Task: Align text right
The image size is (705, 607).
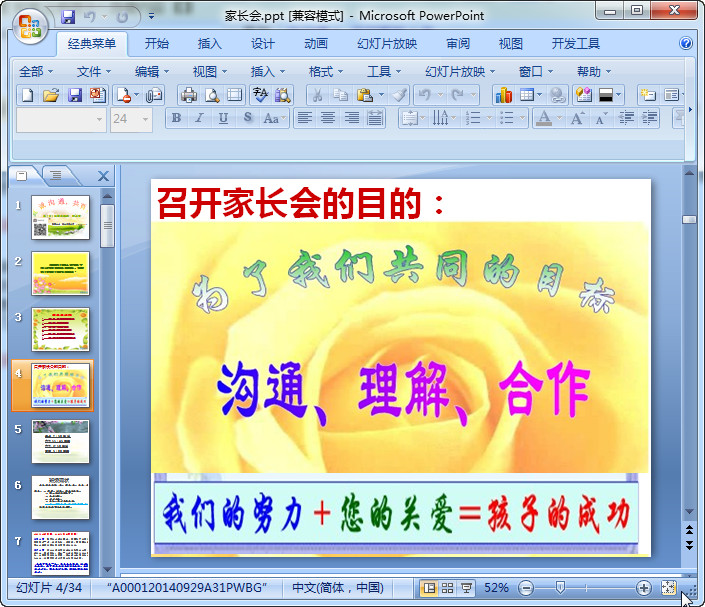Action: [352, 118]
